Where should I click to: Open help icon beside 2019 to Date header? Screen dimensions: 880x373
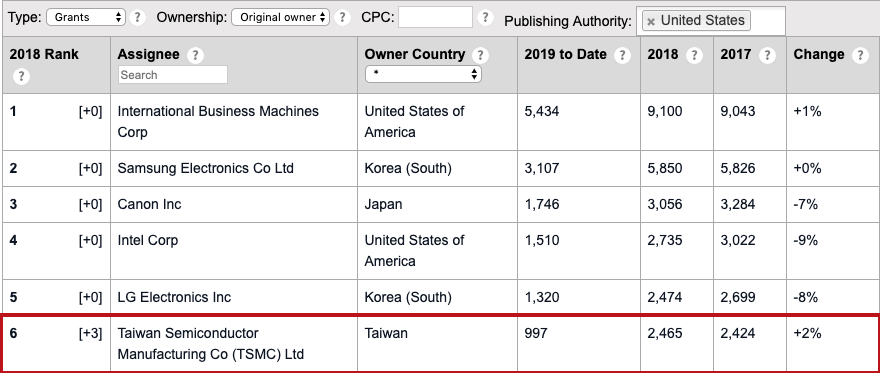click(x=621, y=55)
